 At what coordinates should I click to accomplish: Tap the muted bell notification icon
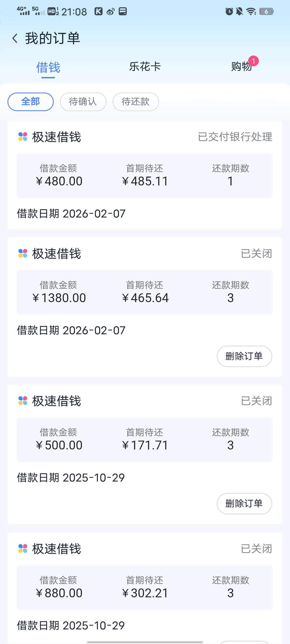(x=239, y=12)
